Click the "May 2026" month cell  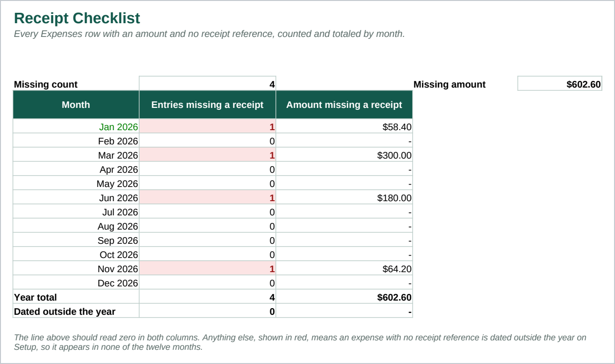point(76,183)
